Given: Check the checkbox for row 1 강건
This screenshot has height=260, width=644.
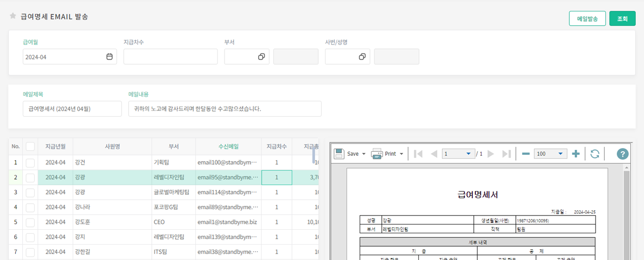Looking at the screenshot, I should (30, 163).
